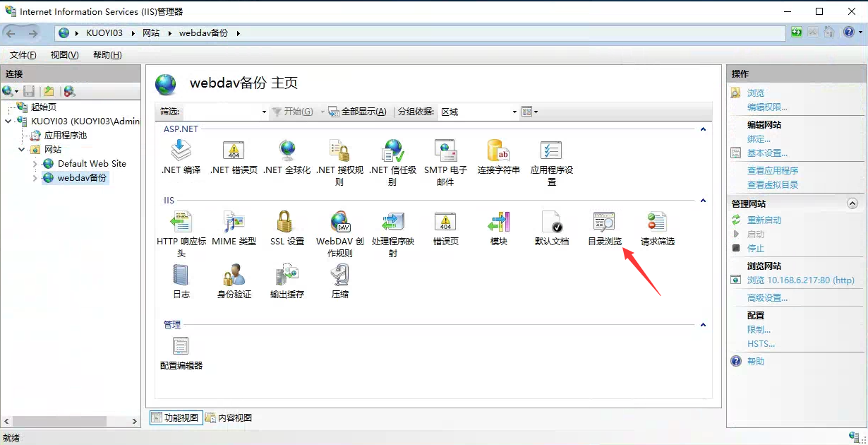Open the SSL 设置 feature
Image resolution: width=868 pixels, height=445 pixels.
pyautogui.click(x=287, y=228)
